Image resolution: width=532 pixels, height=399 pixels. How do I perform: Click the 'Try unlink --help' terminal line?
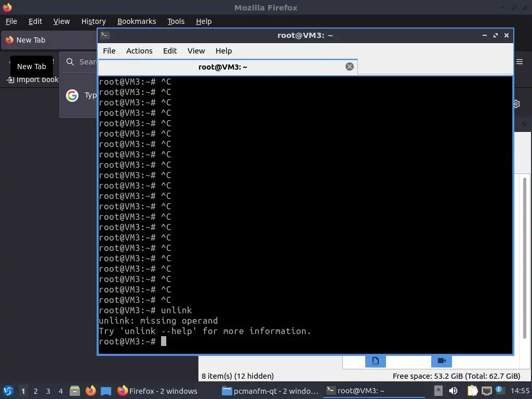click(205, 331)
